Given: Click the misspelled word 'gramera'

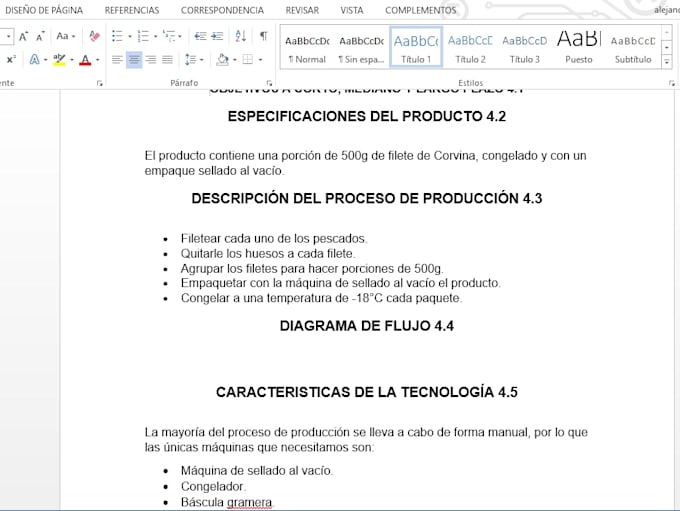Looking at the screenshot, I should (250, 502).
